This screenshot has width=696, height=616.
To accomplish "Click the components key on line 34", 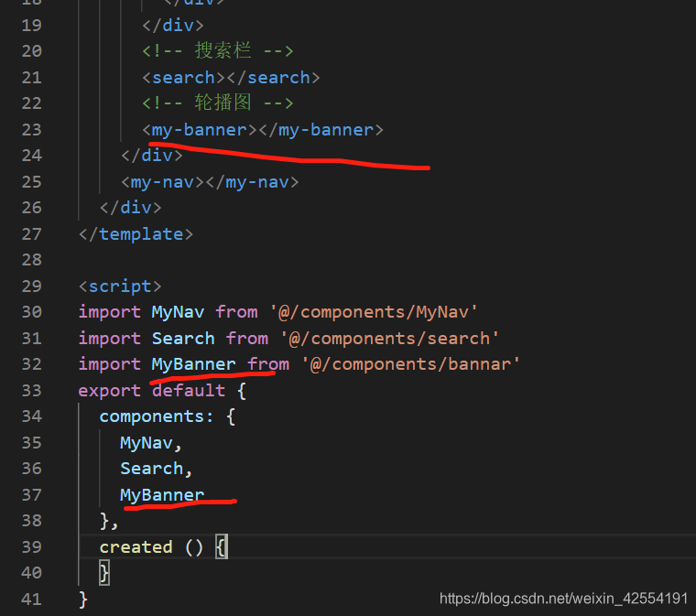I will (152, 416).
